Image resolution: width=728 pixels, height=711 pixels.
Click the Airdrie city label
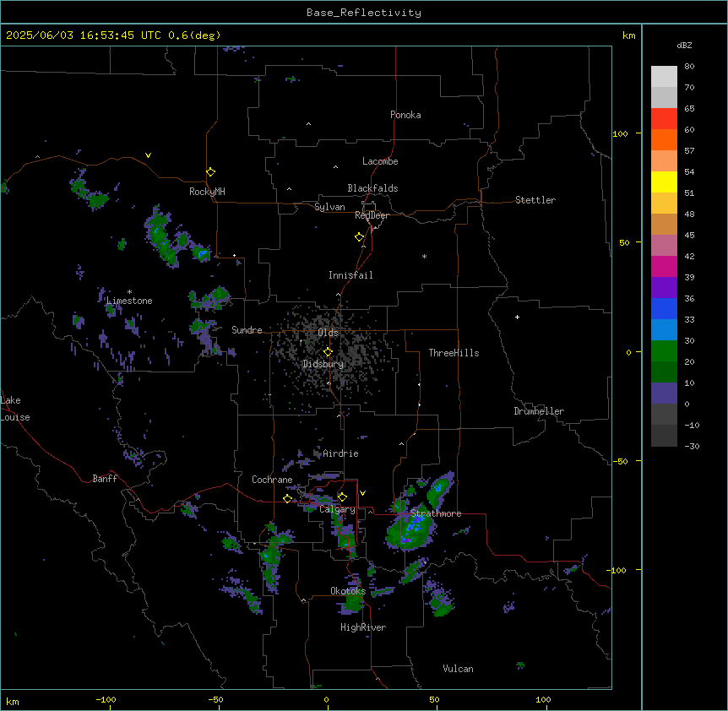(x=340, y=453)
